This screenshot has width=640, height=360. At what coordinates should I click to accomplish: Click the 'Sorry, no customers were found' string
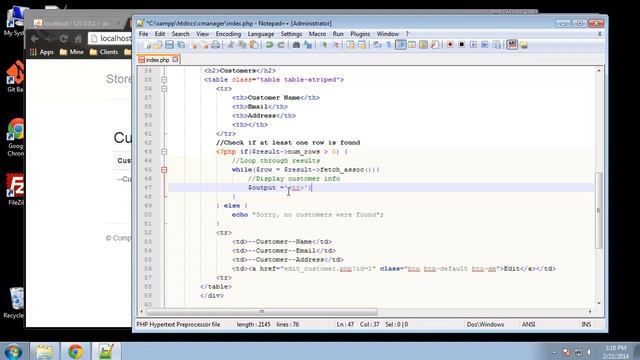pos(317,215)
